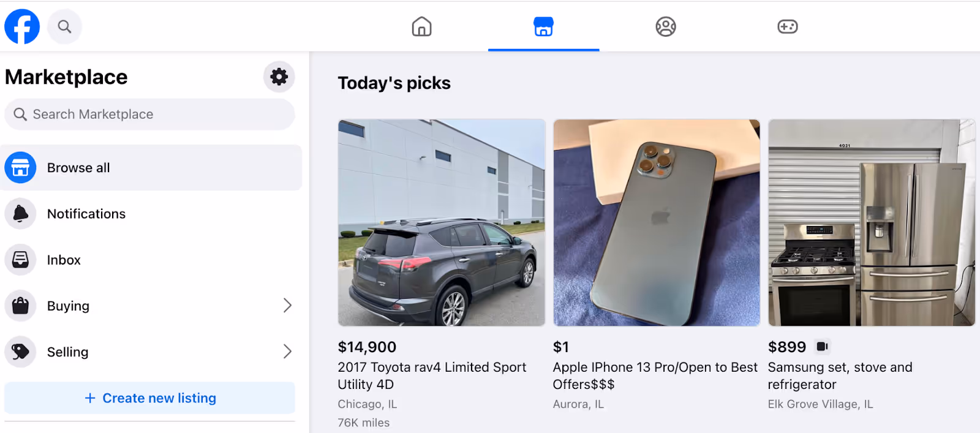Open the Inbox tray icon in sidebar
The width and height of the screenshot is (980, 433).
tap(20, 259)
